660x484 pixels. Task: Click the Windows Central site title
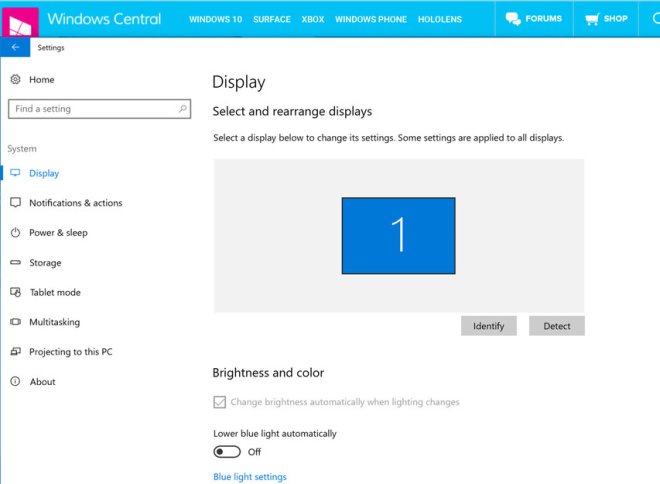pos(104,19)
